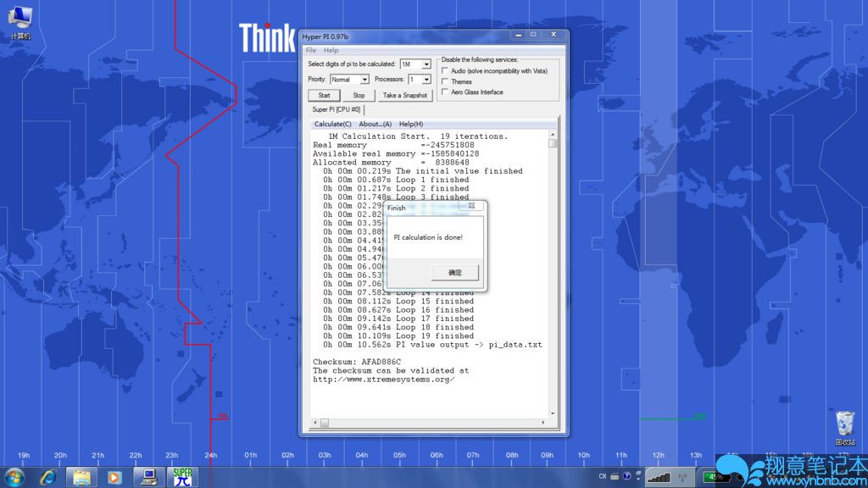The width and height of the screenshot is (868, 488).
Task: Click PI calculation is done! message
Action: pos(428,237)
